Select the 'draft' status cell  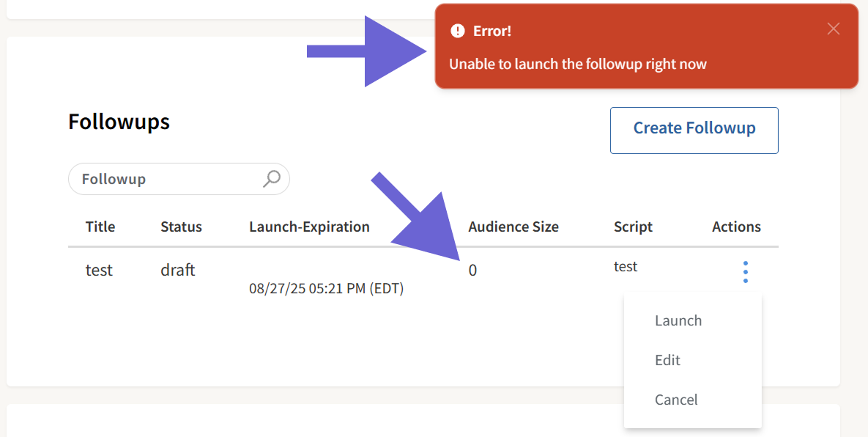pos(178,271)
